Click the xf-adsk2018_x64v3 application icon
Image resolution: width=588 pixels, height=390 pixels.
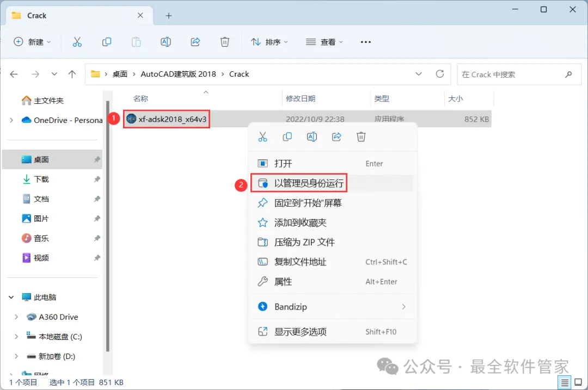(x=131, y=119)
